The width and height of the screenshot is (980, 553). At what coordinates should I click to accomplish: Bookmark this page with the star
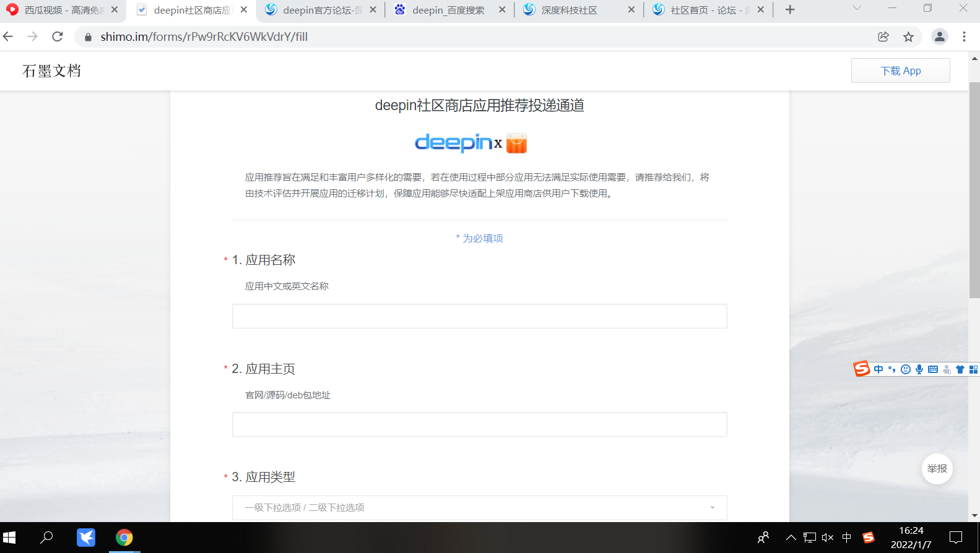[908, 36]
